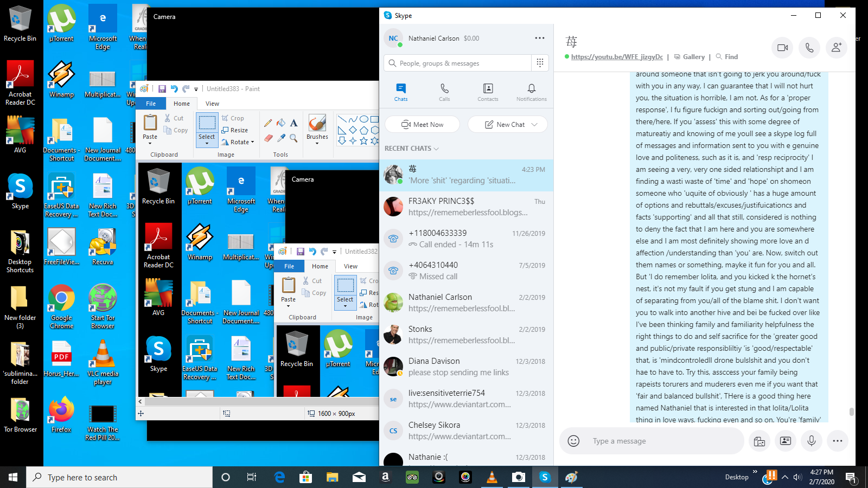Click the Skype People, groups & messages search box
The width and height of the screenshot is (868, 488).
click(458, 63)
